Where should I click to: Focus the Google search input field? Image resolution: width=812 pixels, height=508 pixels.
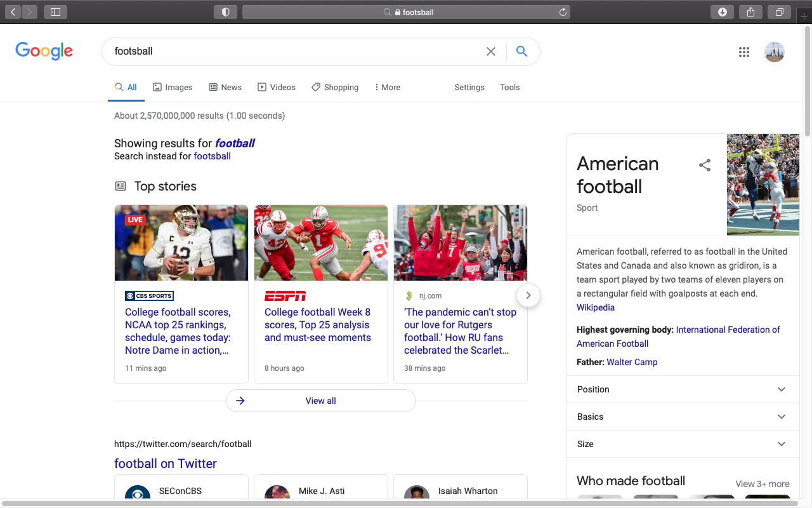(x=295, y=51)
